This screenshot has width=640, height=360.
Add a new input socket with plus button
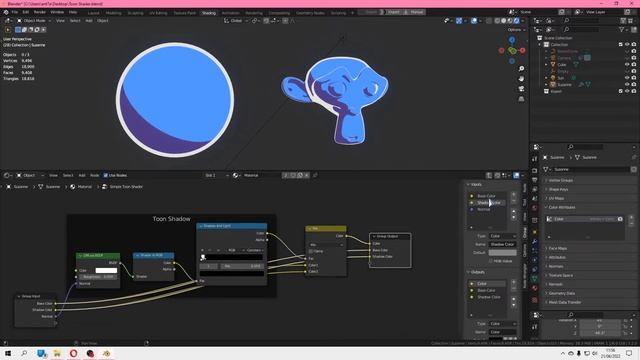coord(513,195)
